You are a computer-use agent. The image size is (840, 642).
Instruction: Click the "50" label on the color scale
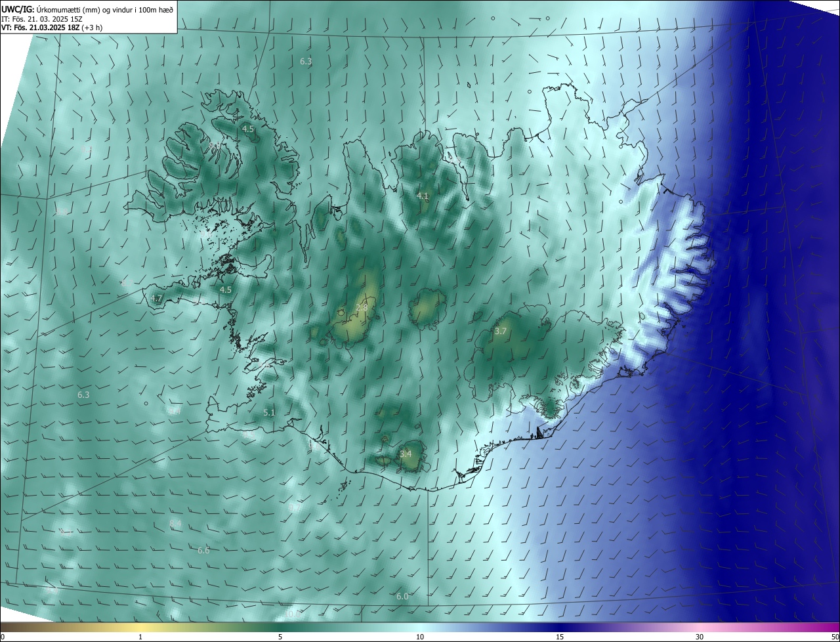tap(835, 637)
